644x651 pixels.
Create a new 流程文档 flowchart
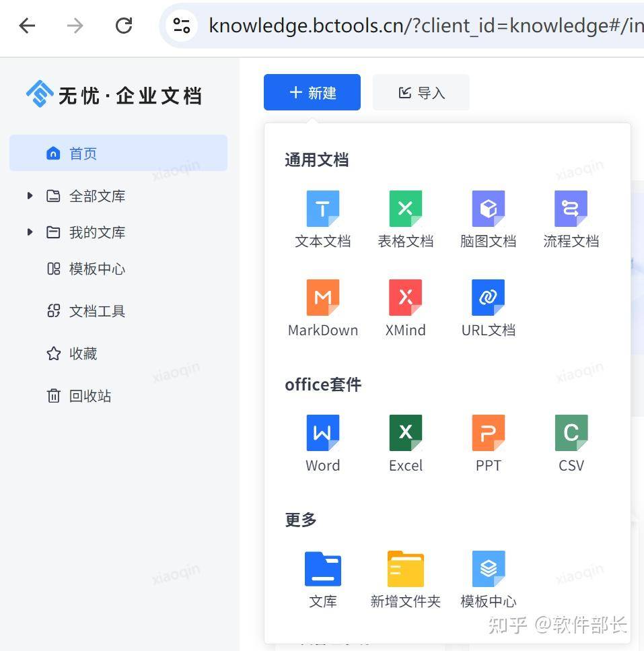click(x=571, y=219)
